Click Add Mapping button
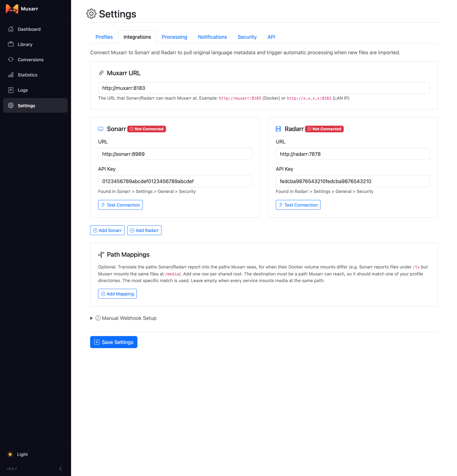This screenshot has height=476, width=457. tap(117, 294)
